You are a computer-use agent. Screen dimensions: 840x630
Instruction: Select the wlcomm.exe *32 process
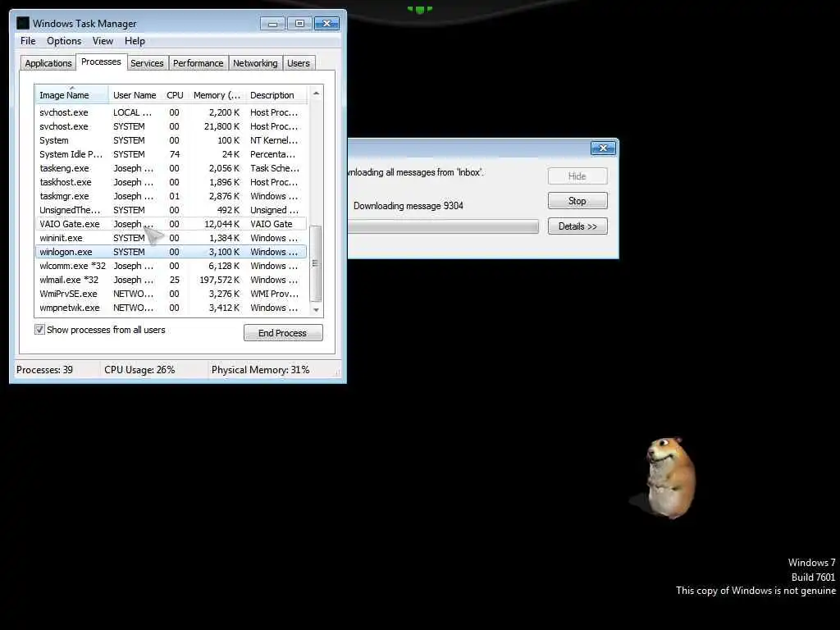pos(171,266)
